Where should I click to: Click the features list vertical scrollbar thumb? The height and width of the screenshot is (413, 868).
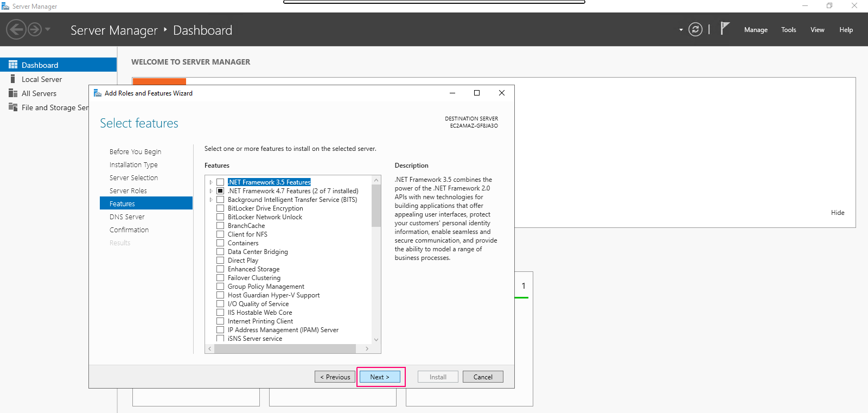point(376,205)
